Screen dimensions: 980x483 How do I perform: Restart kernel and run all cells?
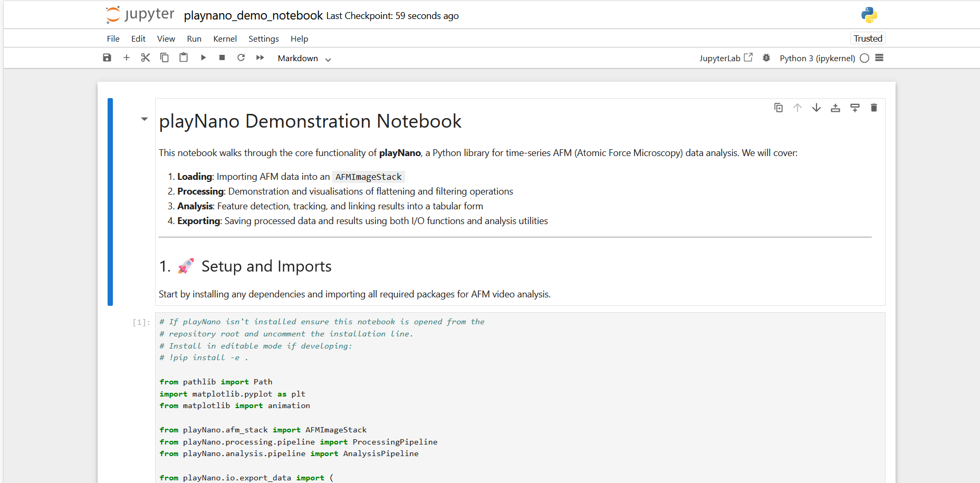click(x=260, y=58)
